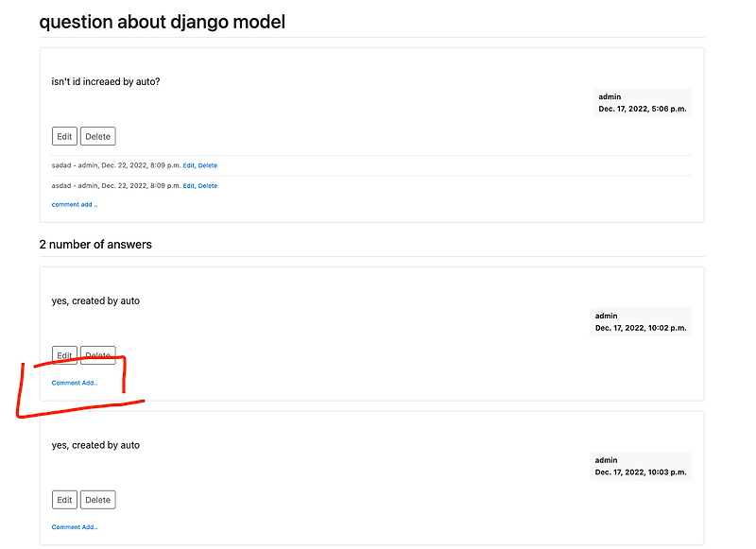Click Delete next to the sadad comment
756x549 pixels.
click(x=207, y=165)
